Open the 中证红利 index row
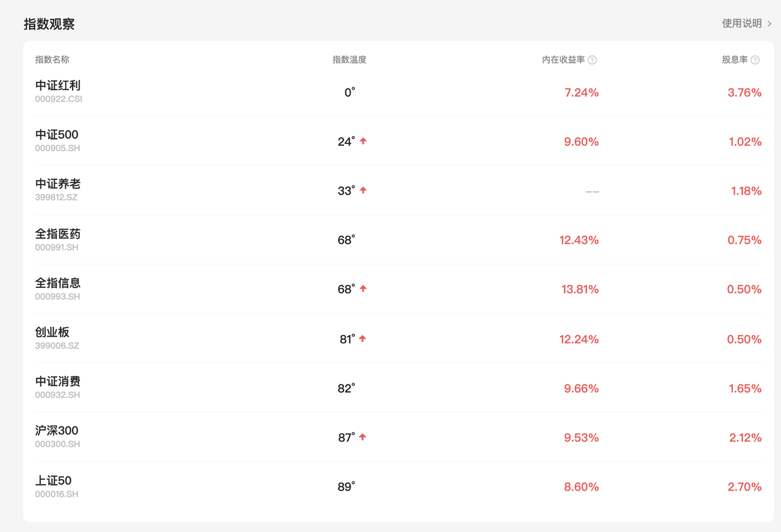 point(58,86)
